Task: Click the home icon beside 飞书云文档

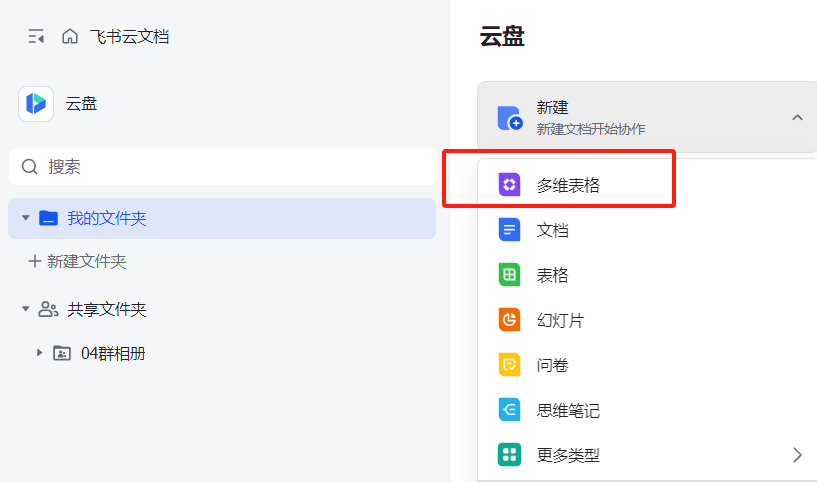Action: pyautogui.click(x=70, y=37)
